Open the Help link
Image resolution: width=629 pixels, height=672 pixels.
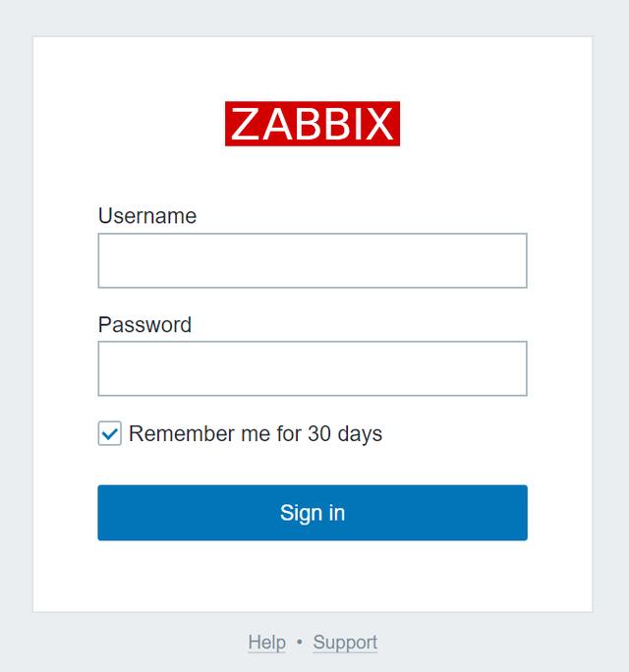[266, 643]
